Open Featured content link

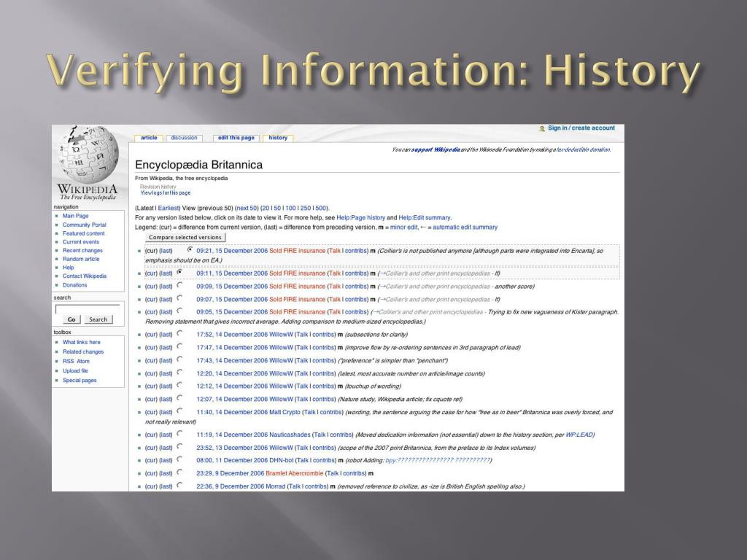(x=83, y=233)
